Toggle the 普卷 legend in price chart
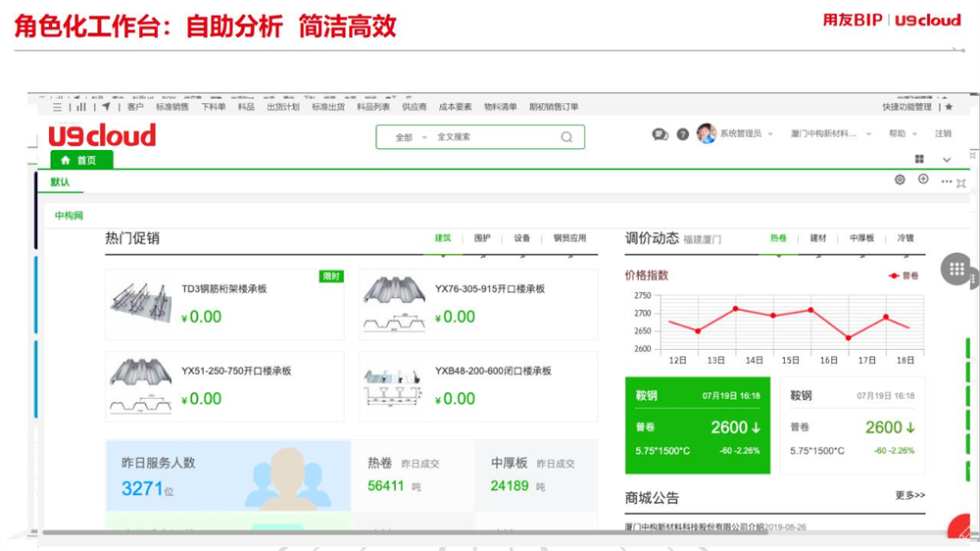 click(x=904, y=275)
